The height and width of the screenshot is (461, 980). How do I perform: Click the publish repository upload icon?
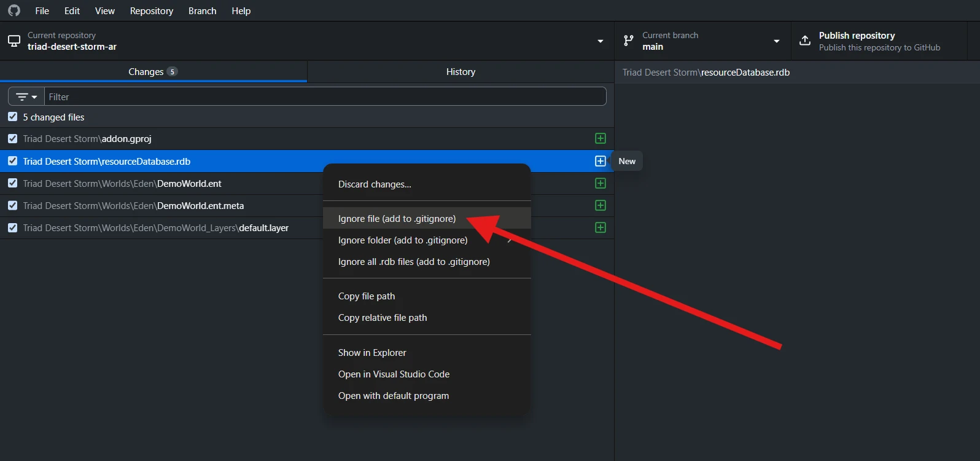point(805,41)
